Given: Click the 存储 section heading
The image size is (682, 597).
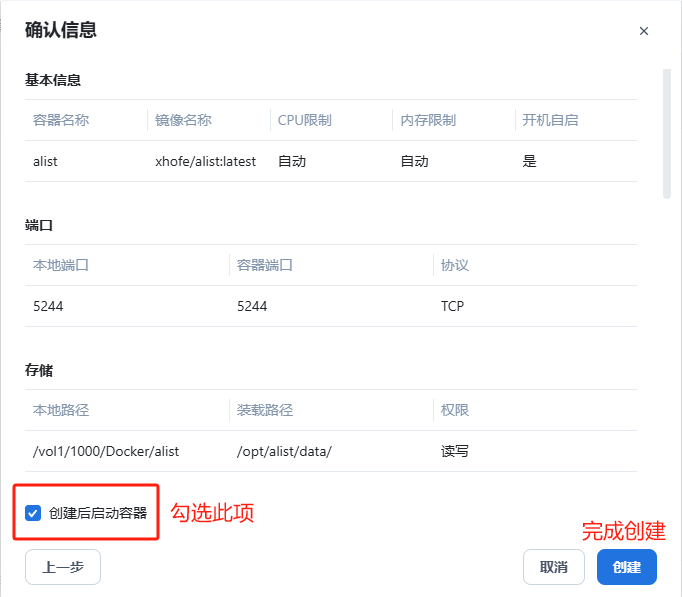Looking at the screenshot, I should coord(39,370).
